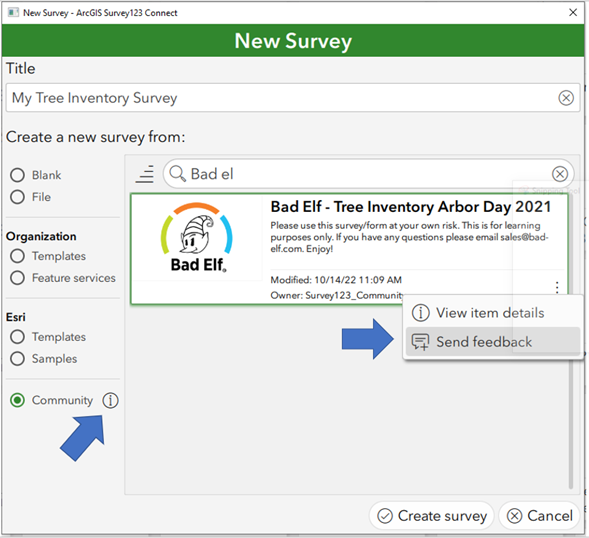Click the Owner: Survey123_Community text
589x538 pixels.
[x=337, y=295]
